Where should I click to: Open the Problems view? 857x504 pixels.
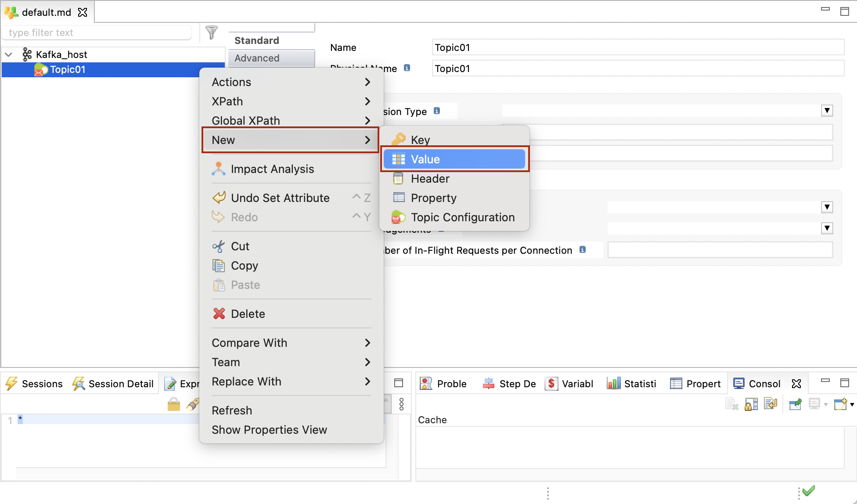click(443, 383)
